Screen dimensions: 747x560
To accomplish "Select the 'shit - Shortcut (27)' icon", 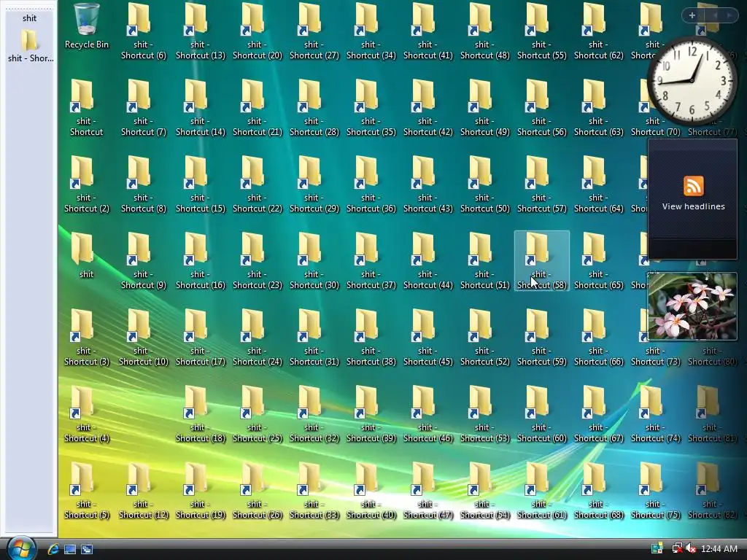I will click(x=314, y=31).
